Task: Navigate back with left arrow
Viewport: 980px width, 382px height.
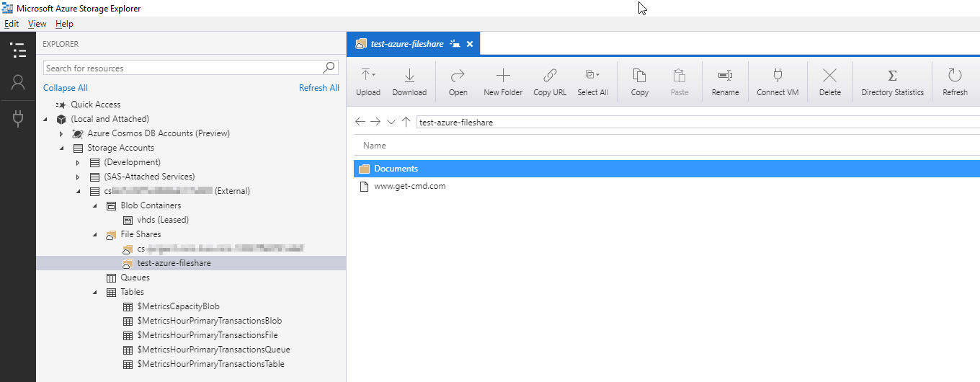Action: click(x=360, y=122)
